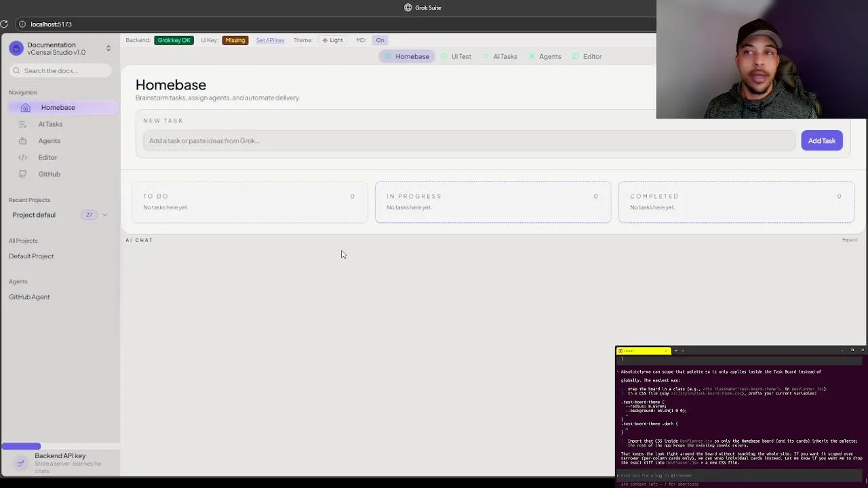The image size is (868, 488).
Task: Click the NEW TASK label
Action: [163, 121]
